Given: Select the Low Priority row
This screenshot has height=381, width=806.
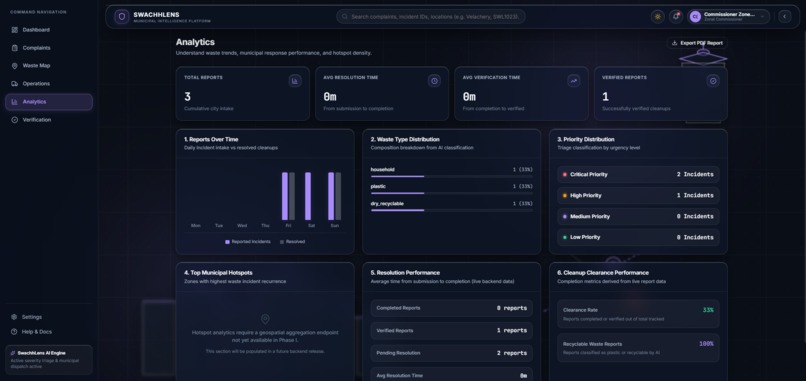Looking at the screenshot, I should coord(638,238).
